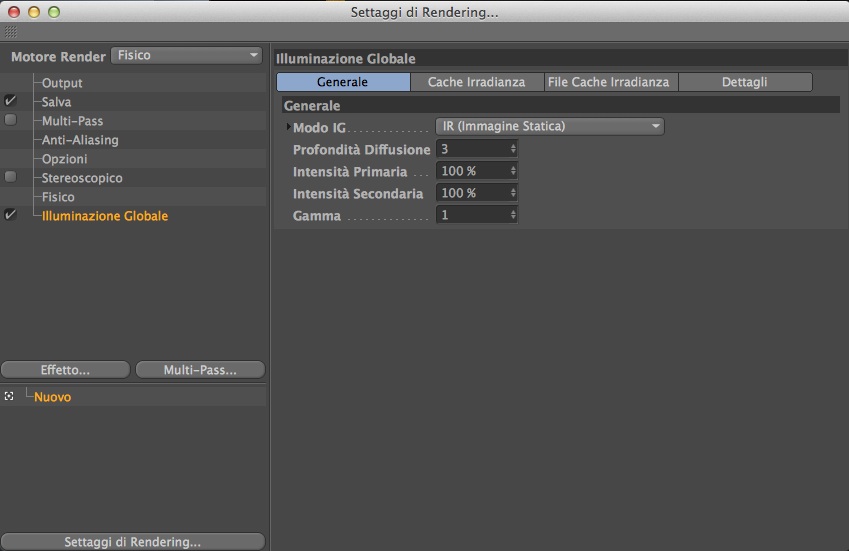Image resolution: width=849 pixels, height=551 pixels.
Task: Click the grip handle icon below title bar
Action: [x=11, y=32]
